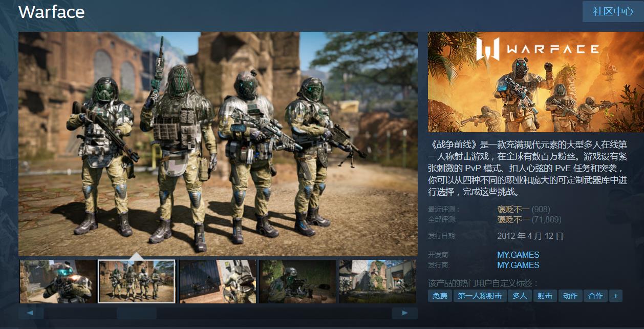Open developer MY.GAMES link

coord(518,255)
